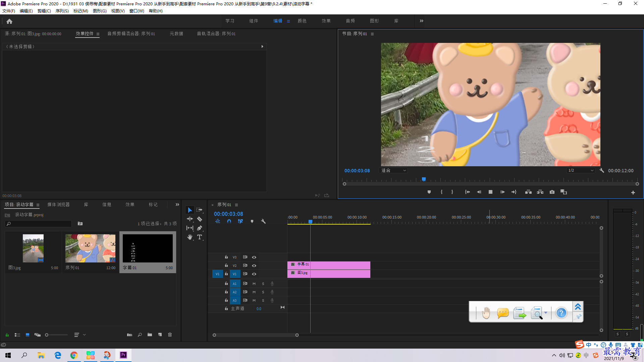The image size is (644, 362).
Task: Switch project panel to list view
Action: (17, 335)
